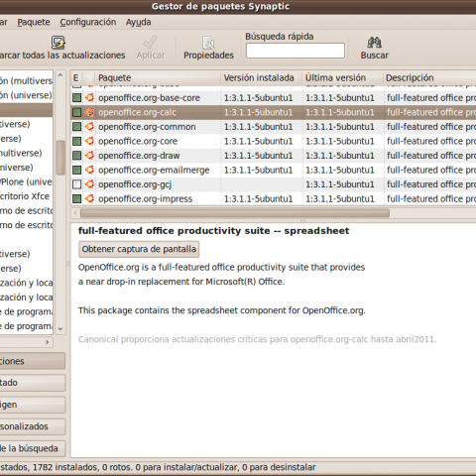Click the category list vertical scrollbar thumb
This screenshot has width=476, height=476.
(x=60, y=158)
